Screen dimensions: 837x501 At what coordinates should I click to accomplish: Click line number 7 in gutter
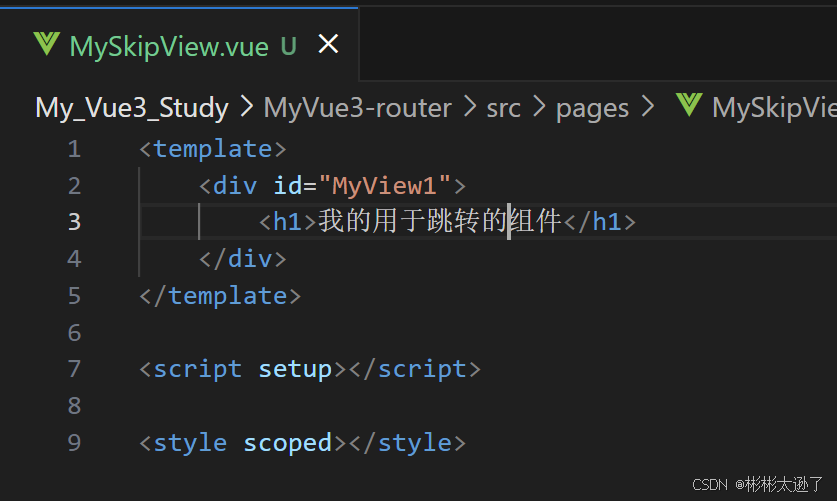pyautogui.click(x=74, y=369)
